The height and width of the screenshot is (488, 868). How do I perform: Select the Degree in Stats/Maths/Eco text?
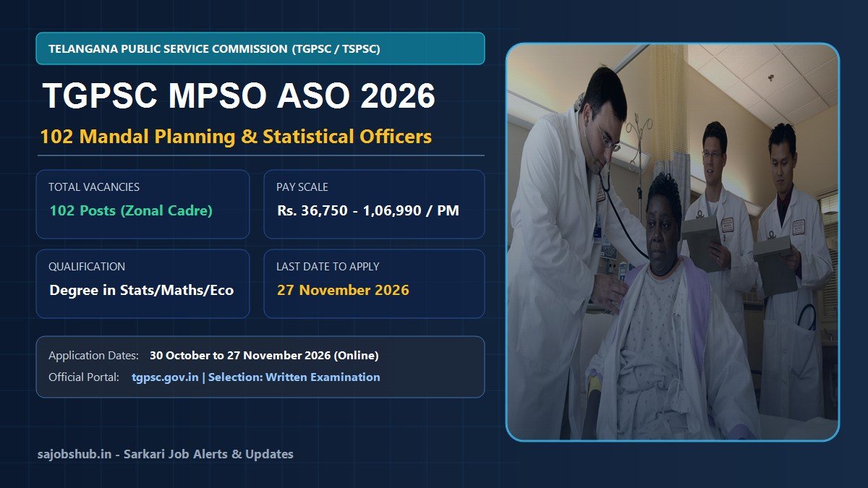point(142,291)
